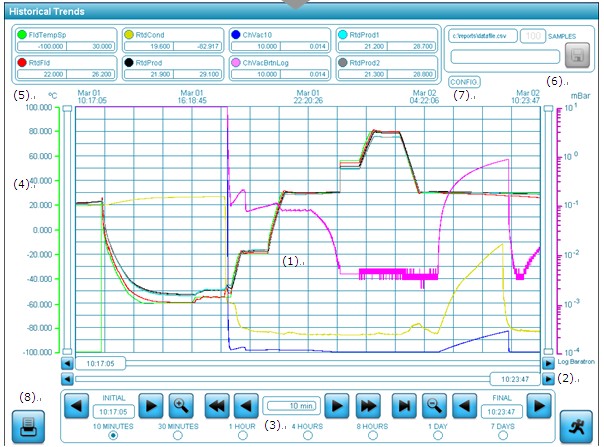Select the 7 DAYS radio button
This screenshot has width=604, height=447.
[x=503, y=435]
